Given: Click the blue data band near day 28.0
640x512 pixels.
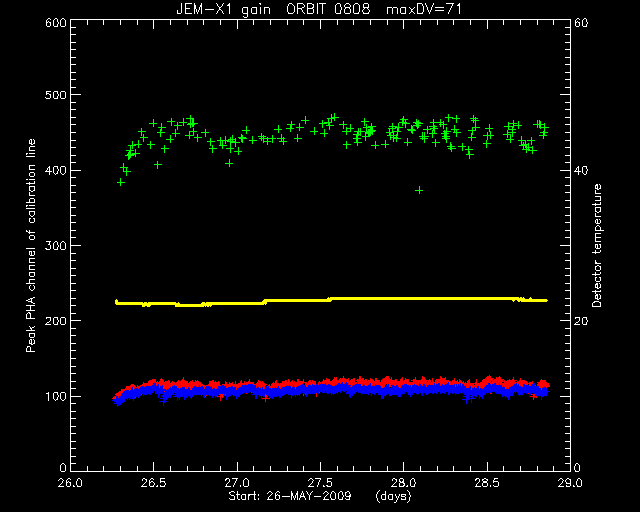Looking at the screenshot, I should point(404,390).
